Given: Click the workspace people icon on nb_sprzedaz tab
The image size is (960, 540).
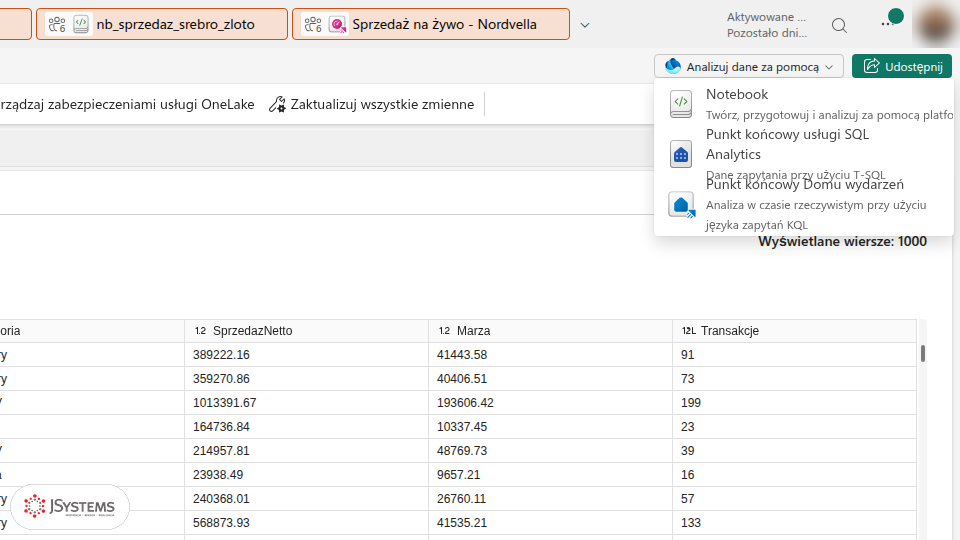Looking at the screenshot, I should 57,24.
